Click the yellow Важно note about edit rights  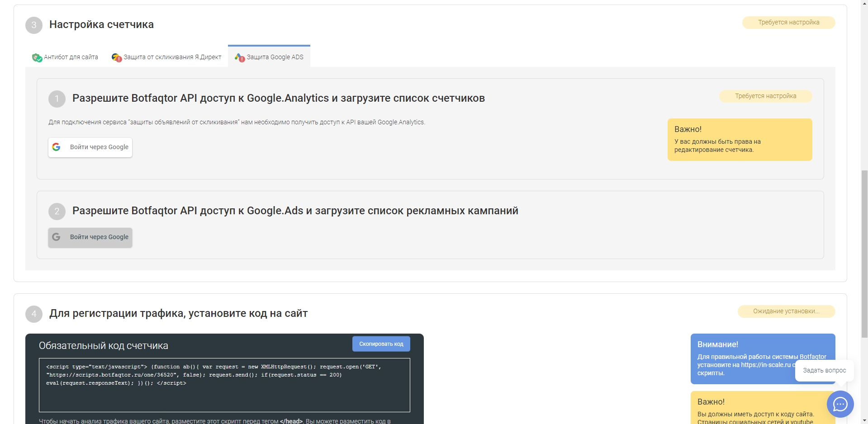740,140
